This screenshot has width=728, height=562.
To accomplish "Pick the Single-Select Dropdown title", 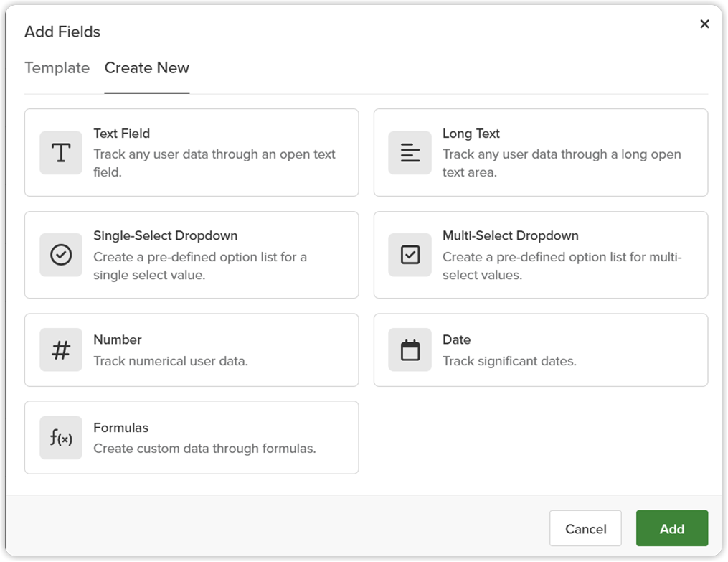I will coord(165,235).
